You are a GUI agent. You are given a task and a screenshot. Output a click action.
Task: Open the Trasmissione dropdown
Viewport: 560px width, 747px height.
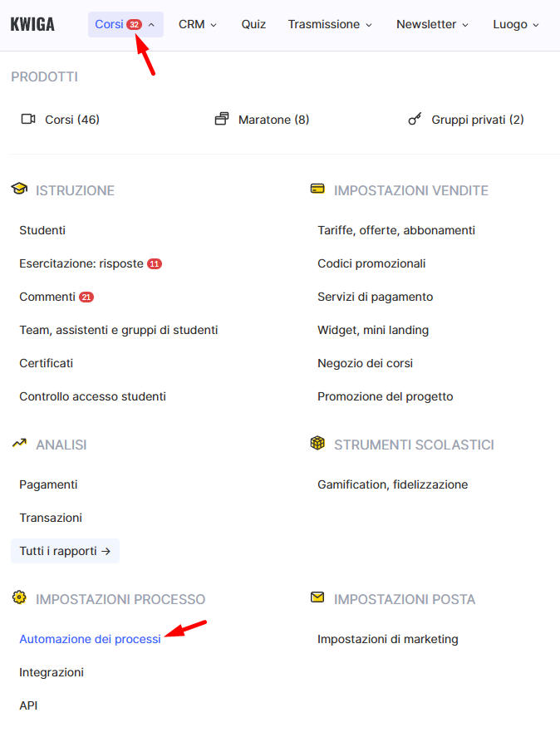(330, 25)
